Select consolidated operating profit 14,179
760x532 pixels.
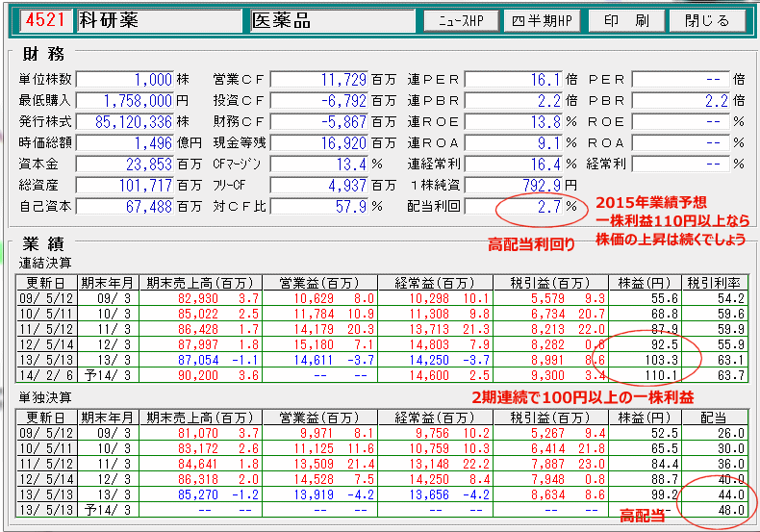[314, 329]
